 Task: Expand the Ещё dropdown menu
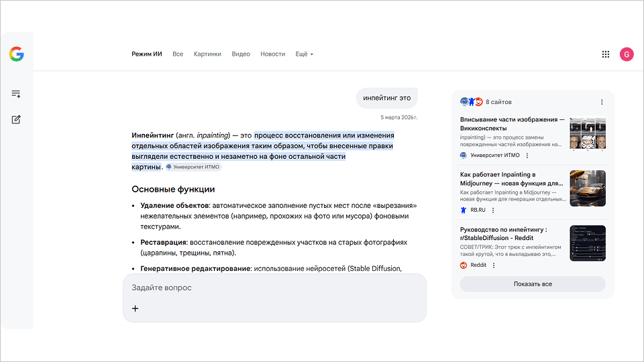pyautogui.click(x=304, y=54)
